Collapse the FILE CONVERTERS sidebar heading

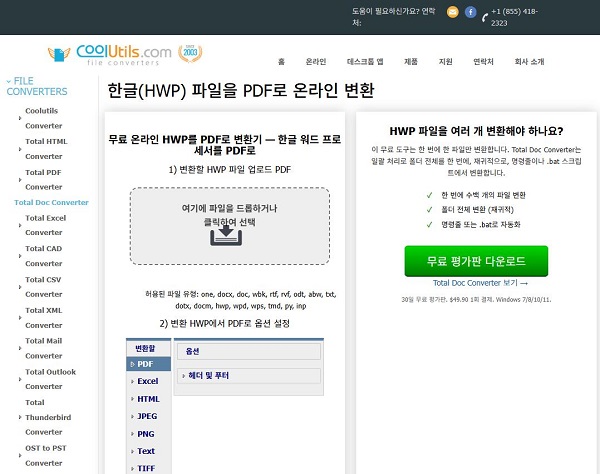coord(37,86)
